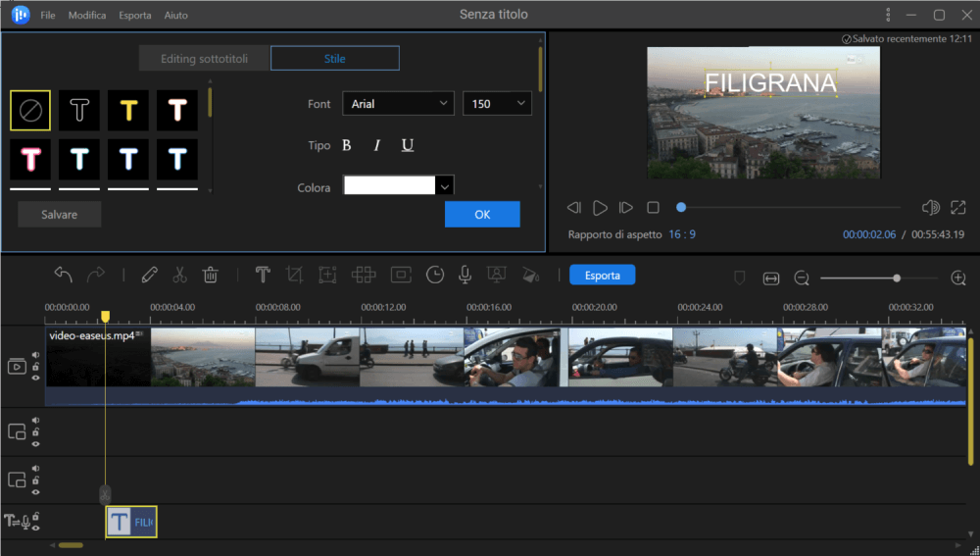Open the duration clock tool
The height and width of the screenshot is (556, 980).
[x=435, y=275]
